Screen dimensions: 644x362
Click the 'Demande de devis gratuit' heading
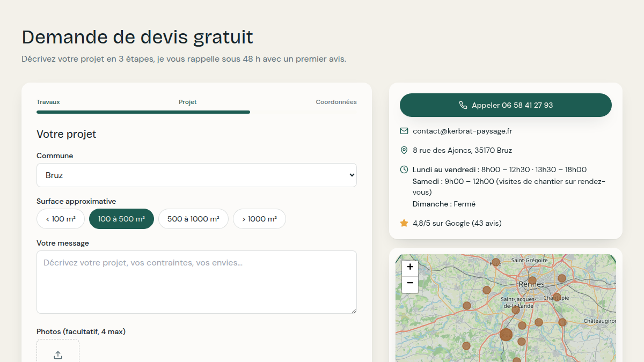(x=137, y=38)
